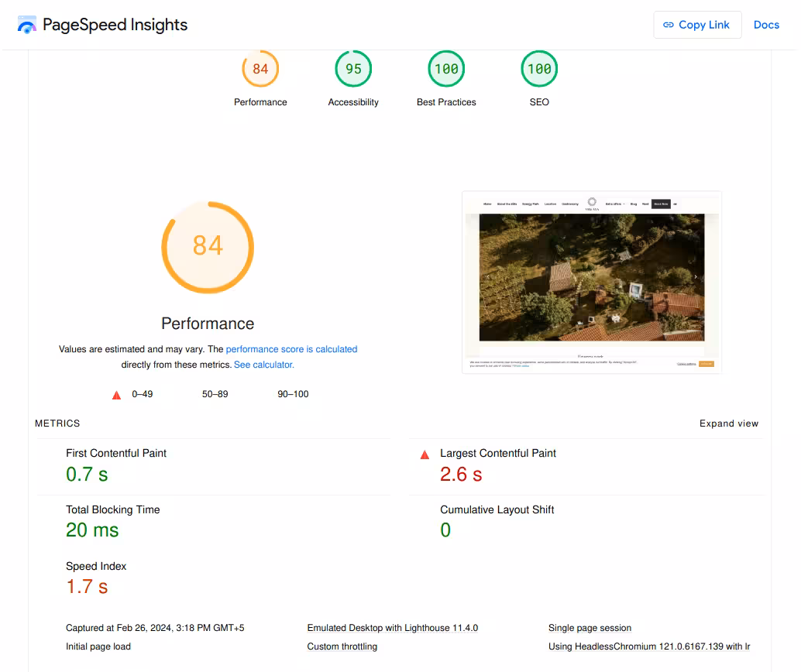Viewport: 801px width, 672px height.
Task: Click the large 'Performance' heading
Action: click(208, 324)
